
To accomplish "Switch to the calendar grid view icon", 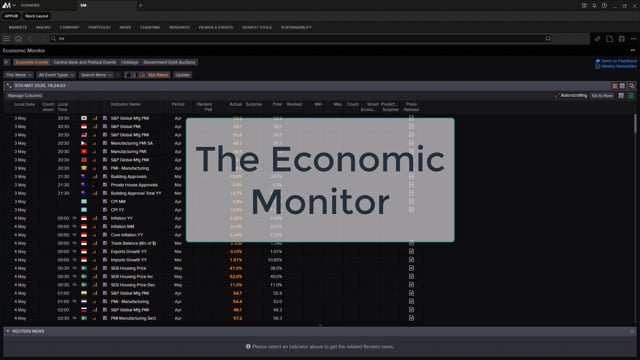I will 622,86.
